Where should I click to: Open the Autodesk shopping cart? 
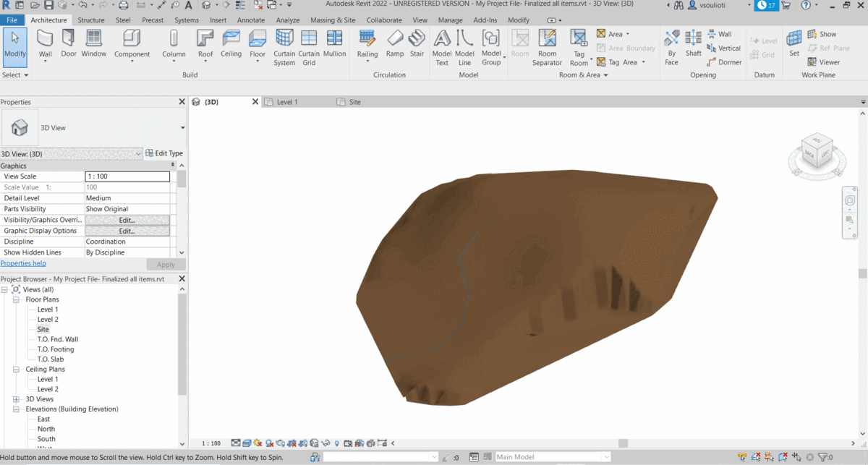click(x=786, y=5)
